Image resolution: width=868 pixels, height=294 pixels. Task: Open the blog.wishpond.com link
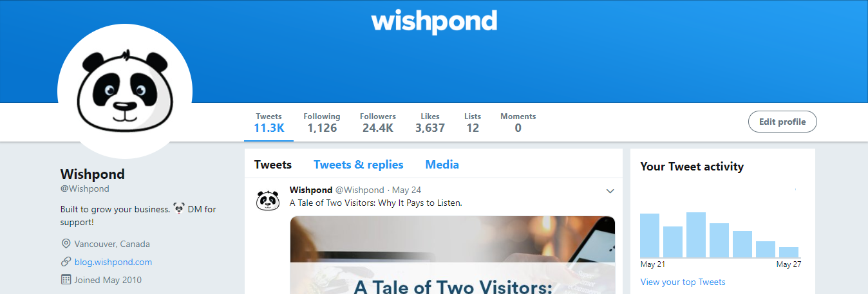(113, 262)
